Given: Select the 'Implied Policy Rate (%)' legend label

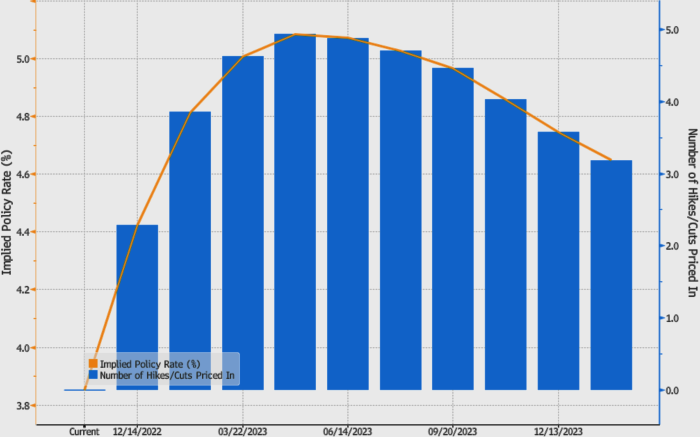Looking at the screenshot, I should [150, 363].
